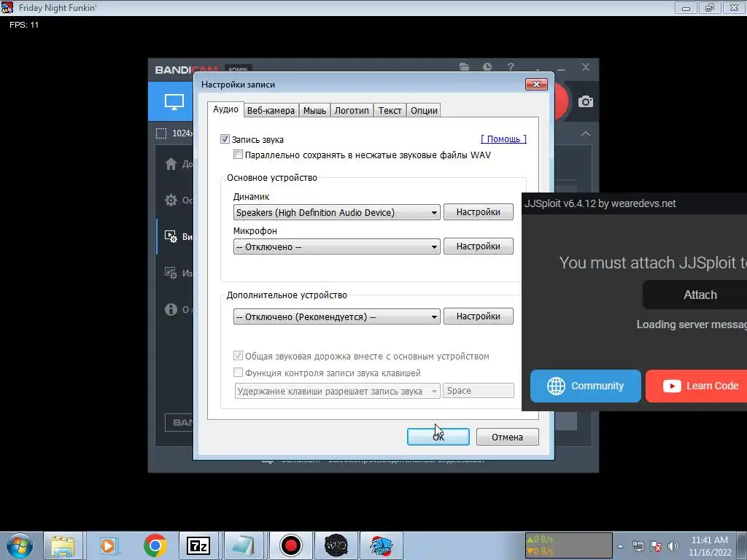Launch Windows Media Player from taskbar
Image resolution: width=747 pixels, height=560 pixels.
108,545
